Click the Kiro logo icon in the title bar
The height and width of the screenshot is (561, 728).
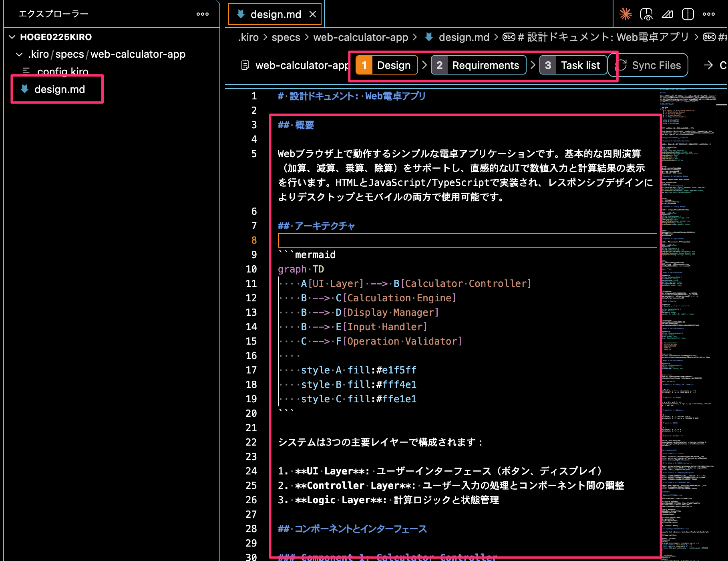(625, 14)
